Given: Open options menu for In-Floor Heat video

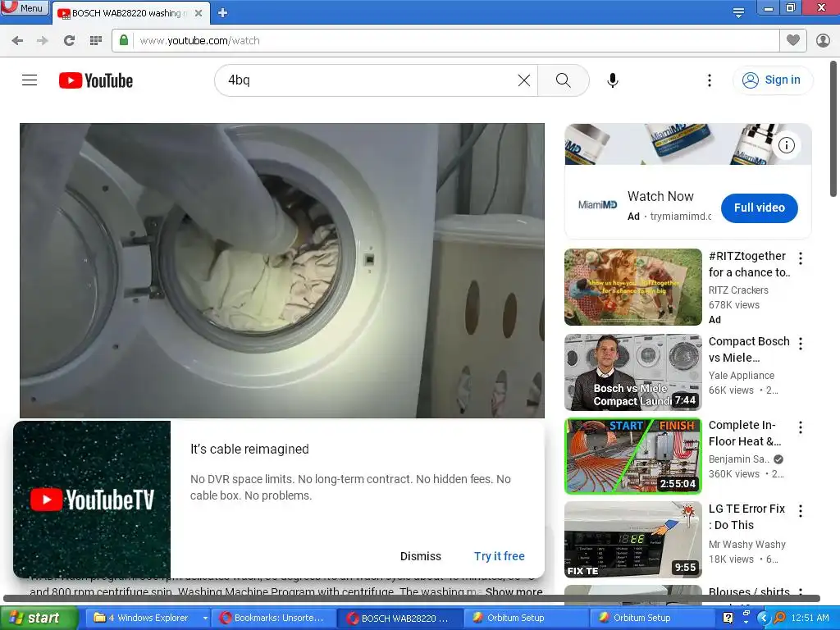Looking at the screenshot, I should (x=801, y=427).
